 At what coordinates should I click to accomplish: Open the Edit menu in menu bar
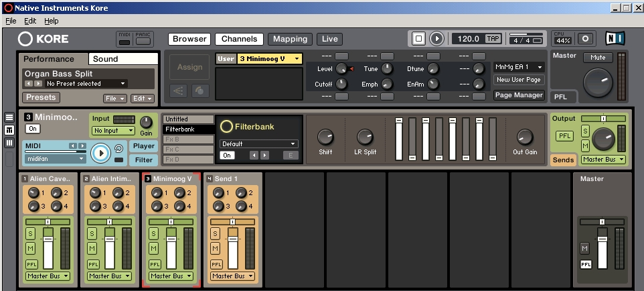(x=30, y=21)
